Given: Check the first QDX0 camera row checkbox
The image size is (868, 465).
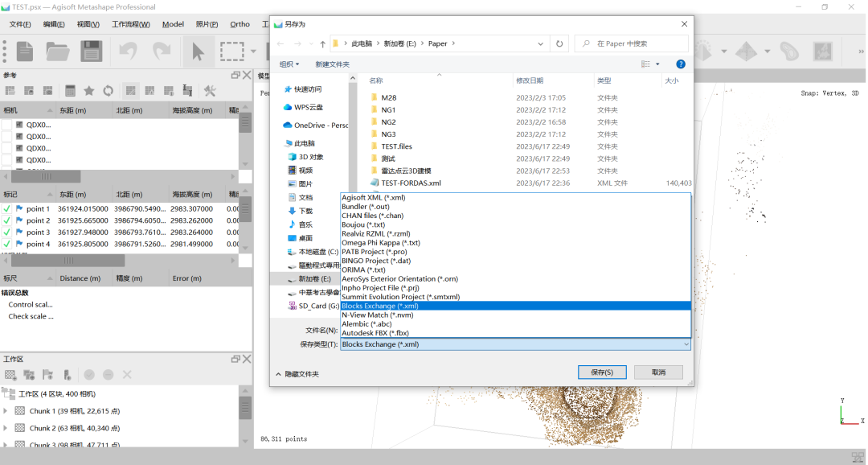Looking at the screenshot, I should [6, 125].
